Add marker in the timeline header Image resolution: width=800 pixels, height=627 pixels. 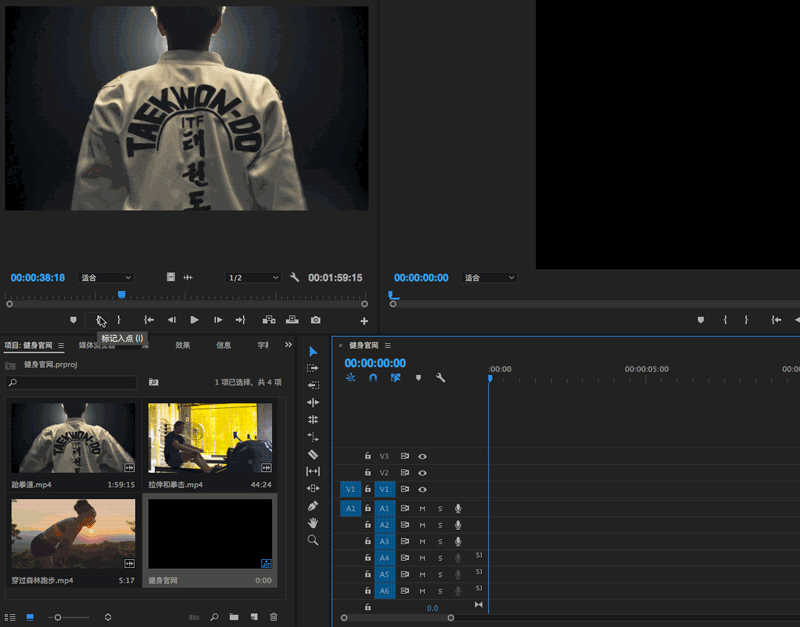point(418,378)
